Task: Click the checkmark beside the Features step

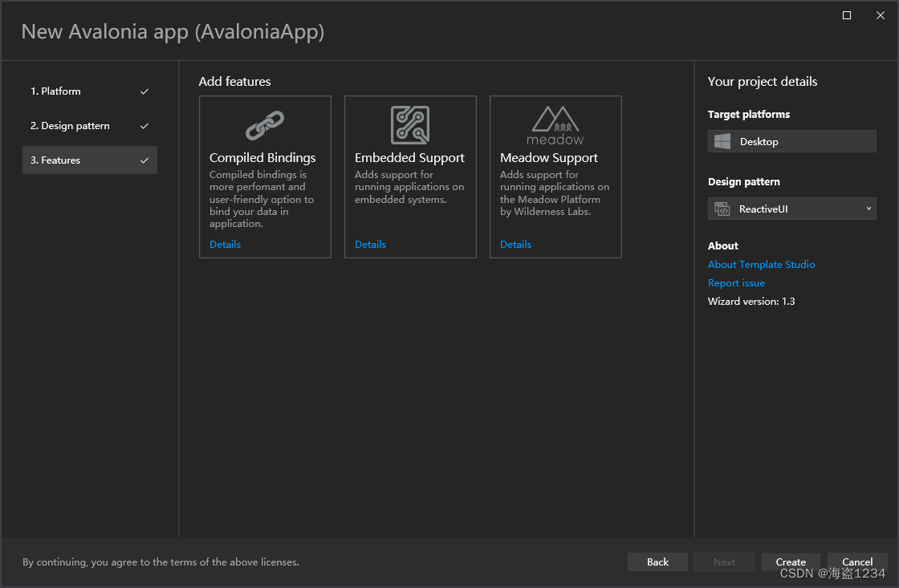Action: (144, 160)
